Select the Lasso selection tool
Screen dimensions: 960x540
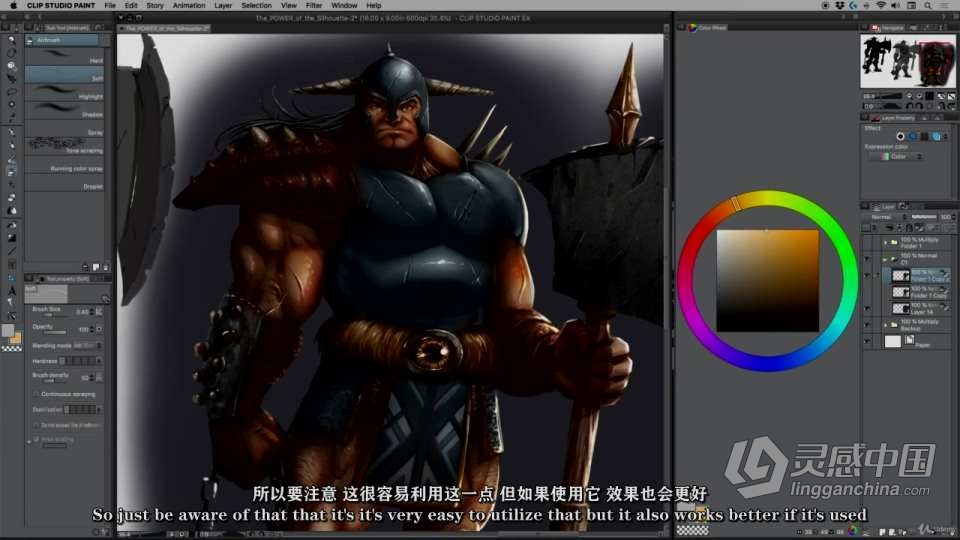[x=11, y=92]
